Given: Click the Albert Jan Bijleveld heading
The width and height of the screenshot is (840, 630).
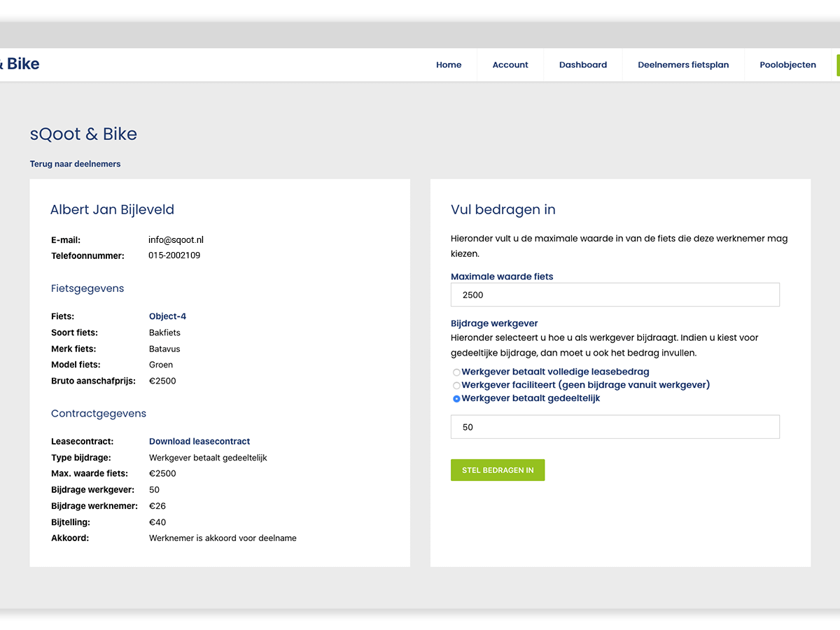Looking at the screenshot, I should (112, 209).
